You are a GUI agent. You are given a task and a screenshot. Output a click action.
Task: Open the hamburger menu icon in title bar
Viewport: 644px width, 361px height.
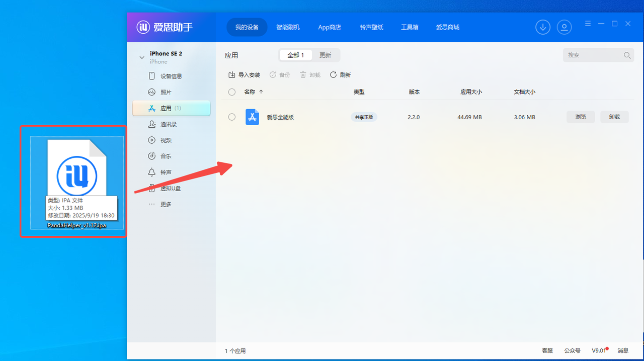tap(588, 24)
